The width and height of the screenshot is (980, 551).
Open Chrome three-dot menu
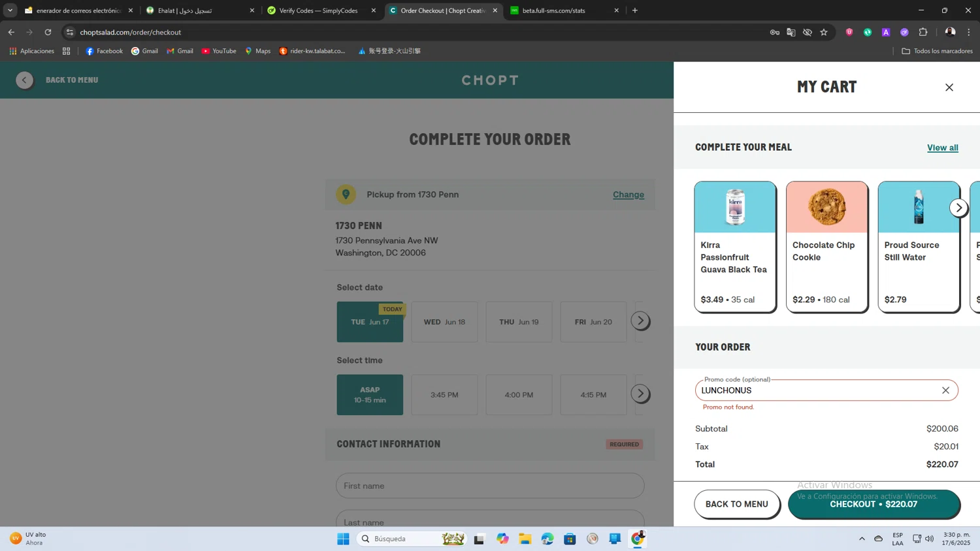(x=969, y=32)
